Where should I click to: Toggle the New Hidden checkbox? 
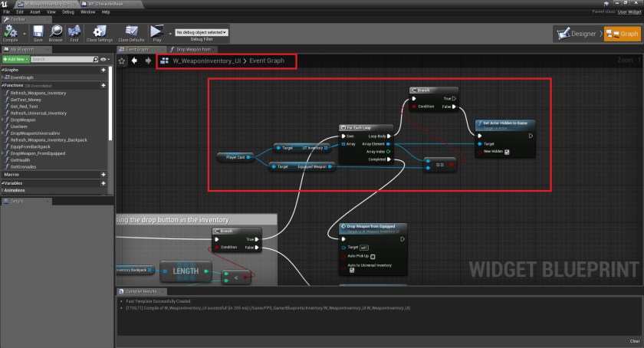(x=507, y=152)
